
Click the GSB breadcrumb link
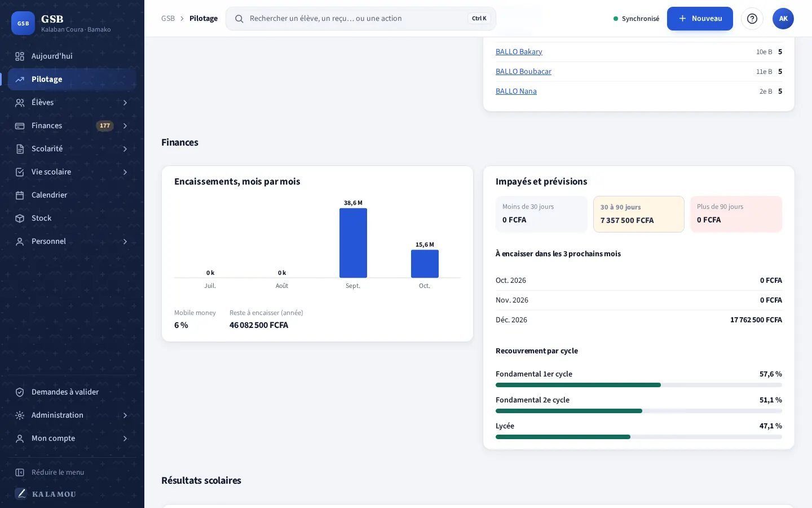[x=168, y=19]
